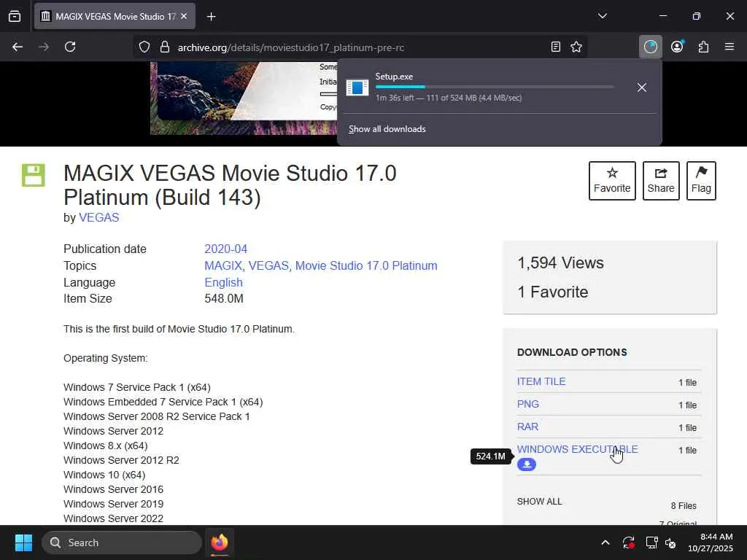Close the MAGIX VEGAS Movie Studio tab
The width and height of the screenshot is (747, 560).
click(x=184, y=16)
